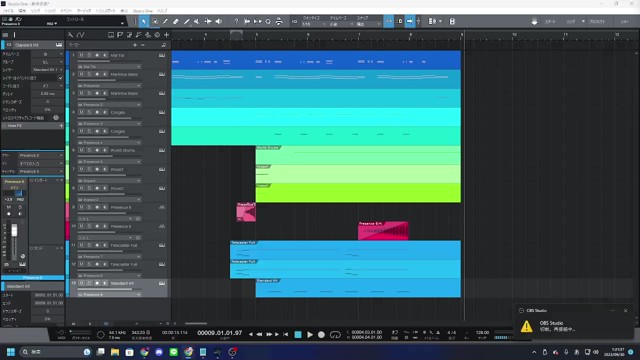Image resolution: width=640 pixels, height=360 pixels.
Task: Select the Mute tool
Action: point(197,22)
